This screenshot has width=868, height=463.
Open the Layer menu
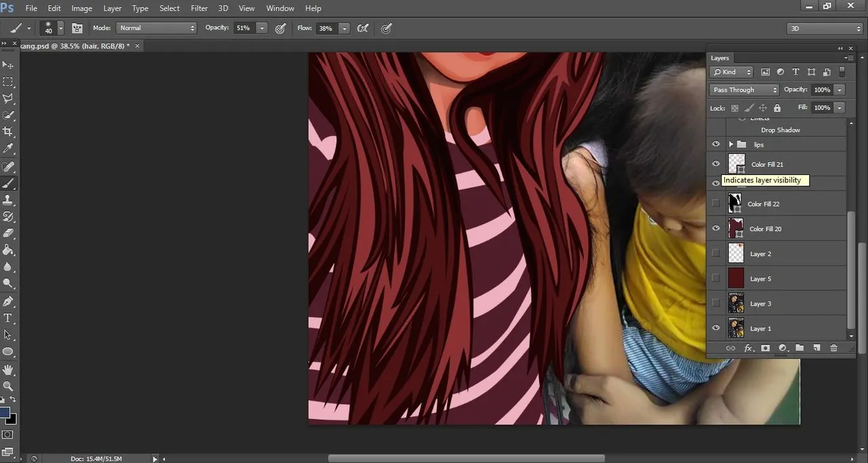tap(113, 8)
